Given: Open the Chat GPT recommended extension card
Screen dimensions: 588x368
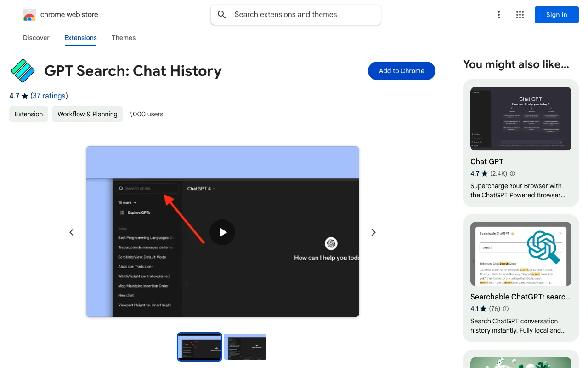Looking at the screenshot, I should pyautogui.click(x=520, y=143).
